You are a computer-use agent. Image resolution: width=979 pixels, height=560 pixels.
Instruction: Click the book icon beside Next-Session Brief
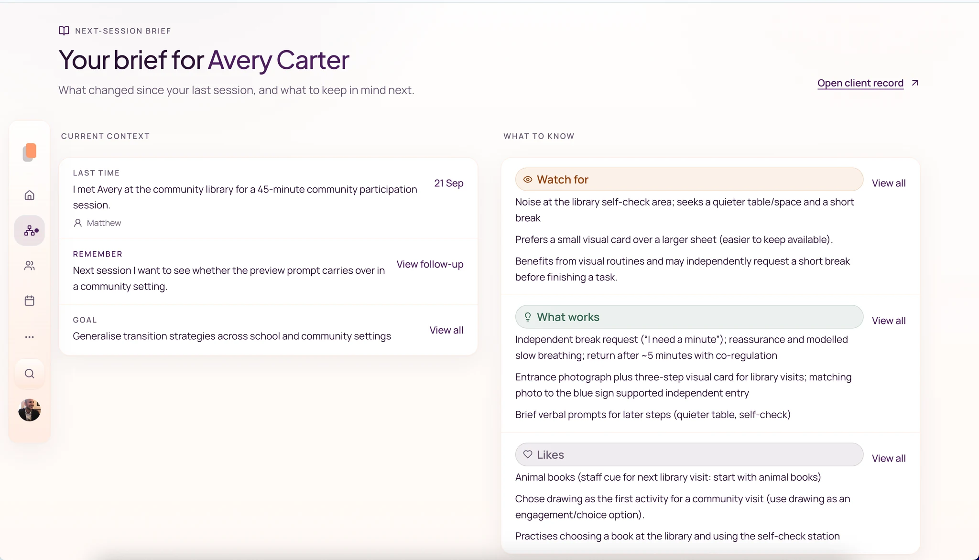pyautogui.click(x=64, y=31)
